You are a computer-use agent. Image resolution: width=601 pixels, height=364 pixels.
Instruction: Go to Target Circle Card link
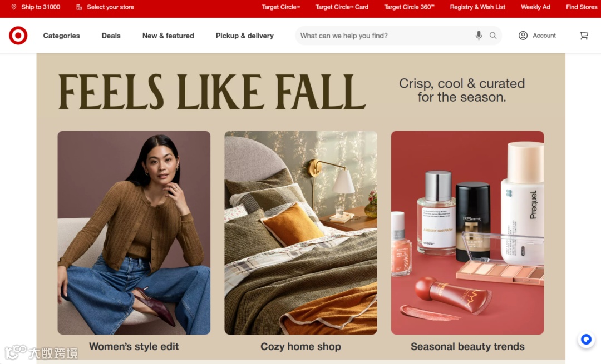tap(342, 7)
